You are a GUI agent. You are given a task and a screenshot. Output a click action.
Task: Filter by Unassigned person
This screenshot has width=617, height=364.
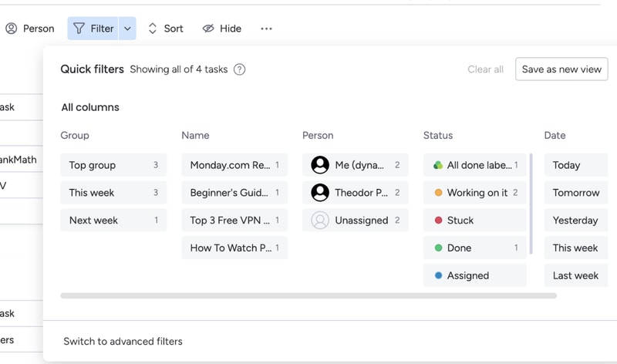[356, 220]
